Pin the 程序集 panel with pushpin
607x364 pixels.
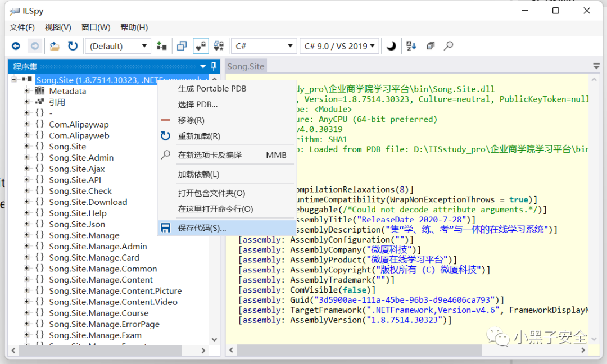pyautogui.click(x=214, y=66)
